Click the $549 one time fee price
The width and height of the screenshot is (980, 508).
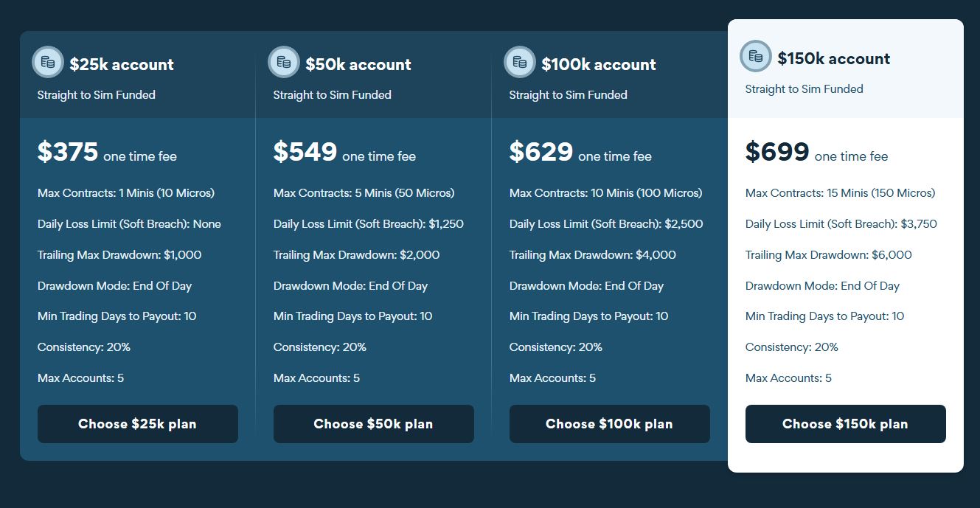pos(345,153)
